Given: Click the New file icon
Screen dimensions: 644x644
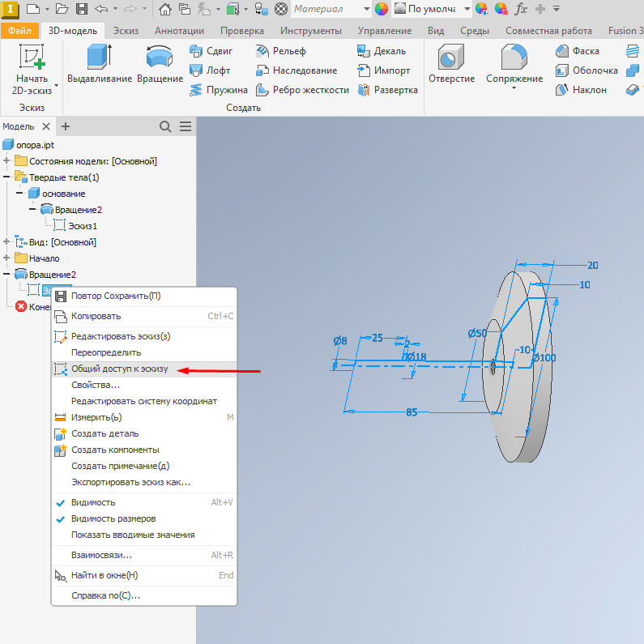Looking at the screenshot, I should pyautogui.click(x=33, y=9).
